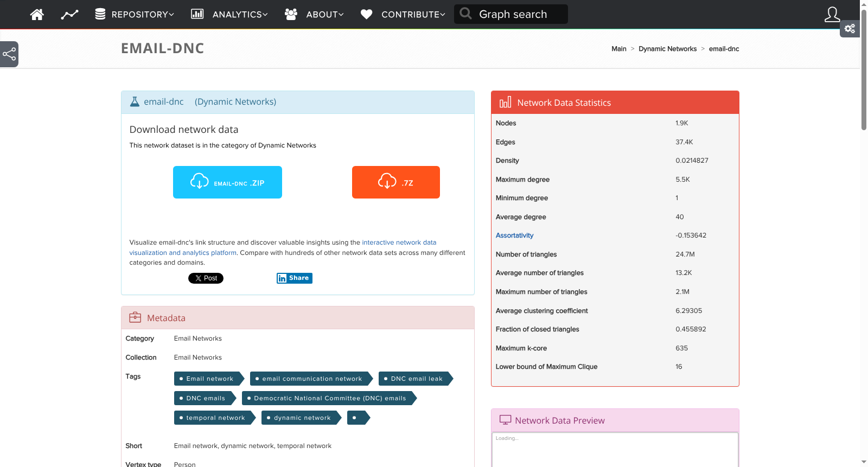Download the EMAIL-DNC .ZIP file

pyautogui.click(x=227, y=182)
